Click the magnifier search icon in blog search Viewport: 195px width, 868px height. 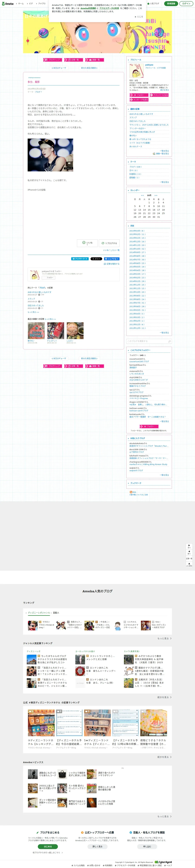tap(169, 341)
